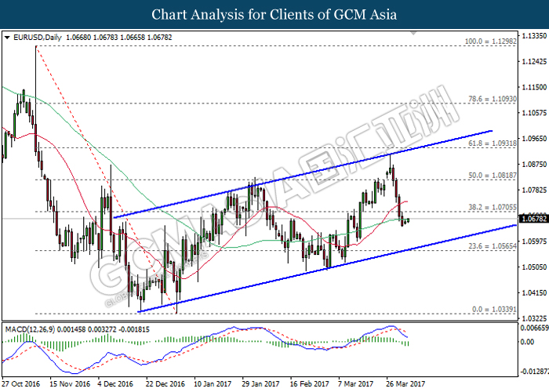Click the date label 29 Jan 2017
The height and width of the screenshot is (392, 549).
(x=260, y=384)
